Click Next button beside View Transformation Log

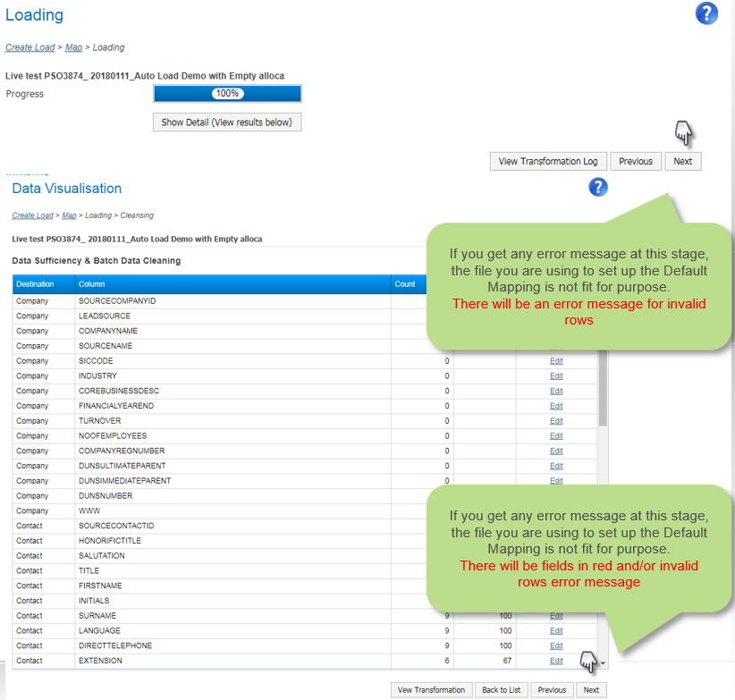(x=683, y=161)
